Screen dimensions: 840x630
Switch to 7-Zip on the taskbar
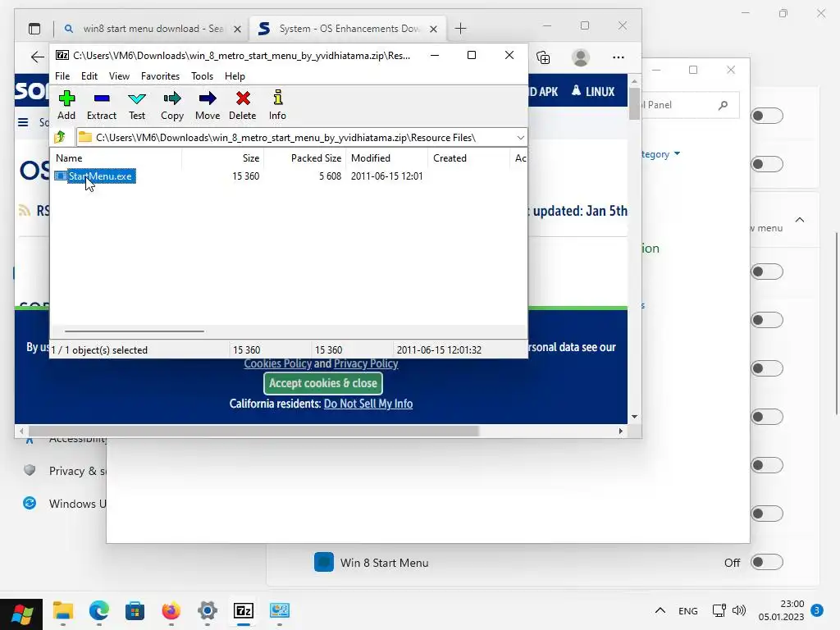point(244,610)
